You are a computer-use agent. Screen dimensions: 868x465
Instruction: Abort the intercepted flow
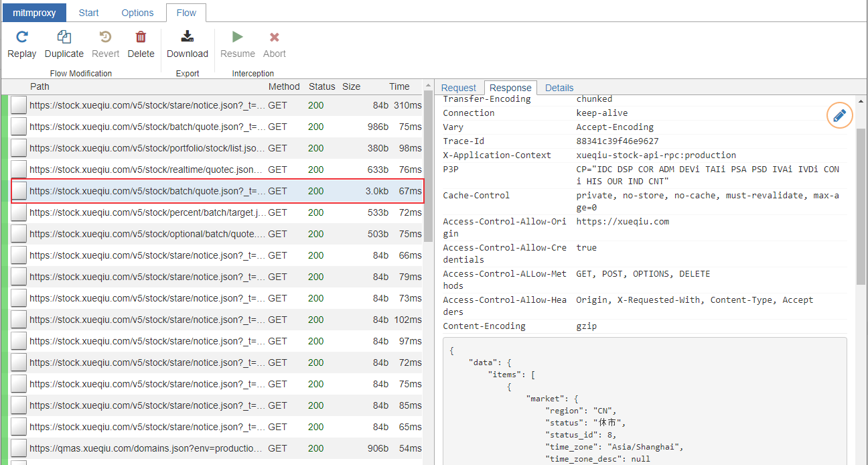(x=275, y=45)
